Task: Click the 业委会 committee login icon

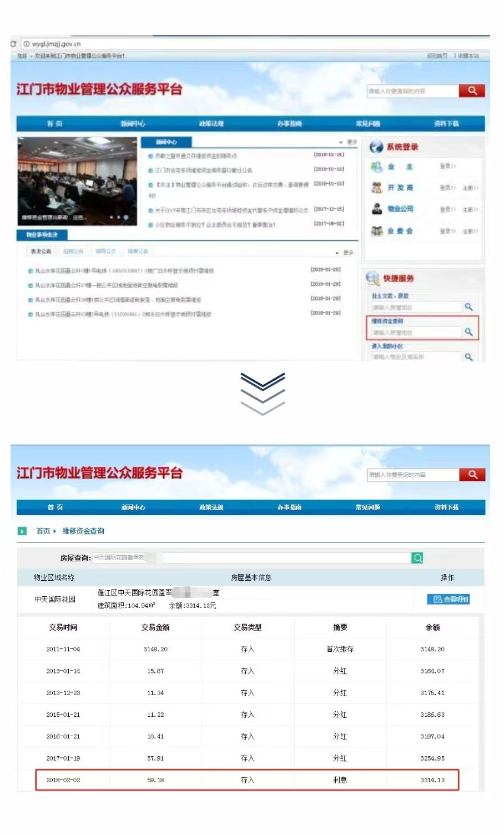Action: [x=377, y=230]
